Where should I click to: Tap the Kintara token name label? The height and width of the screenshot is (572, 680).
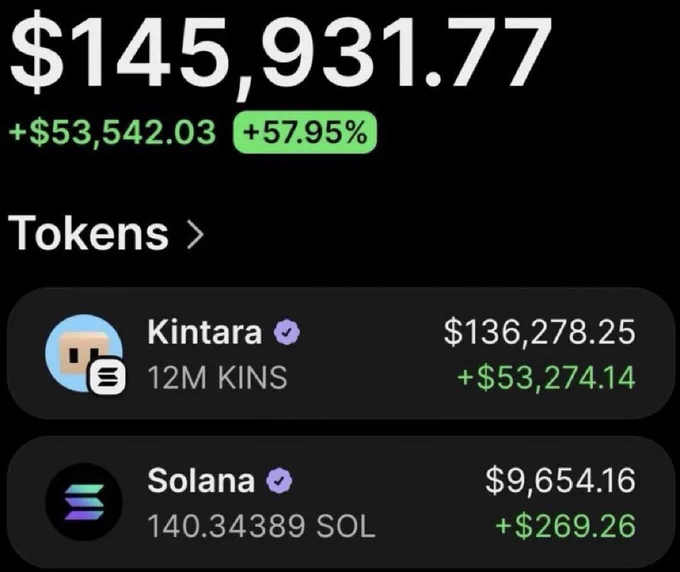205,332
